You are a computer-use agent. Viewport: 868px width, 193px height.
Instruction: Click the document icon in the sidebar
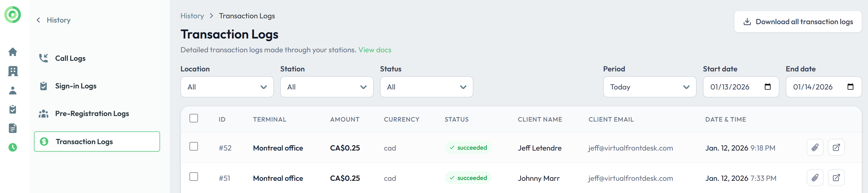coord(13,128)
